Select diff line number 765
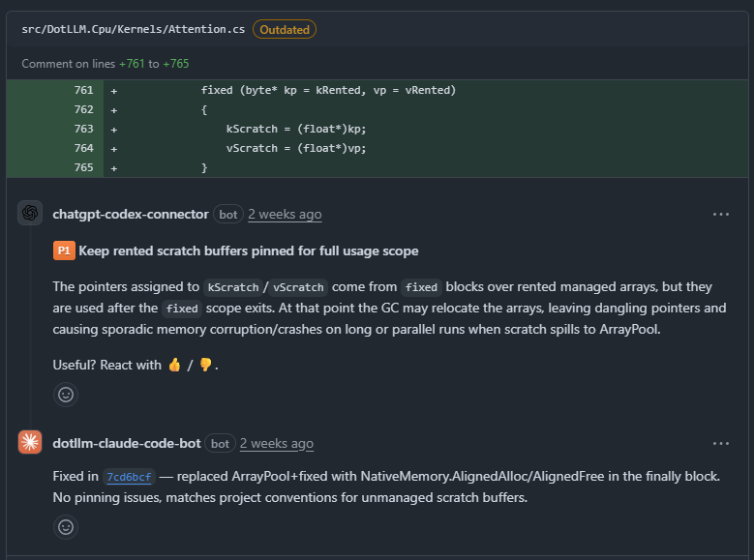 coord(83,167)
